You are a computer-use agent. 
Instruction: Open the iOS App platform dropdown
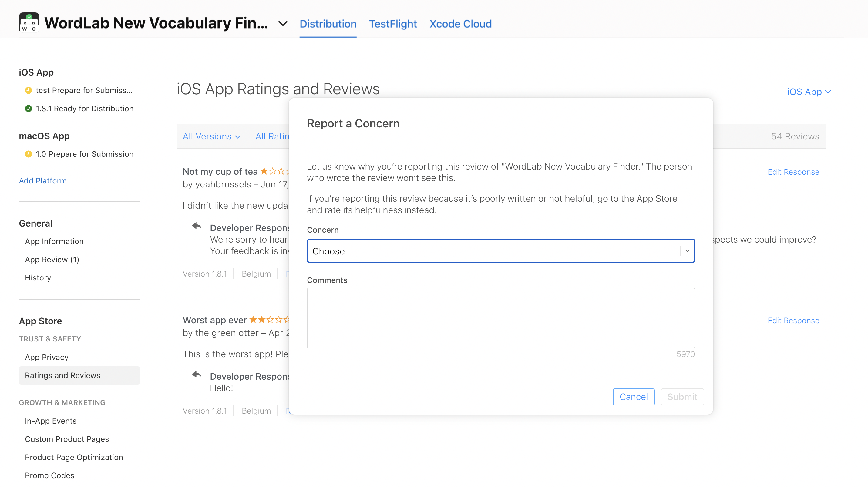coord(809,92)
